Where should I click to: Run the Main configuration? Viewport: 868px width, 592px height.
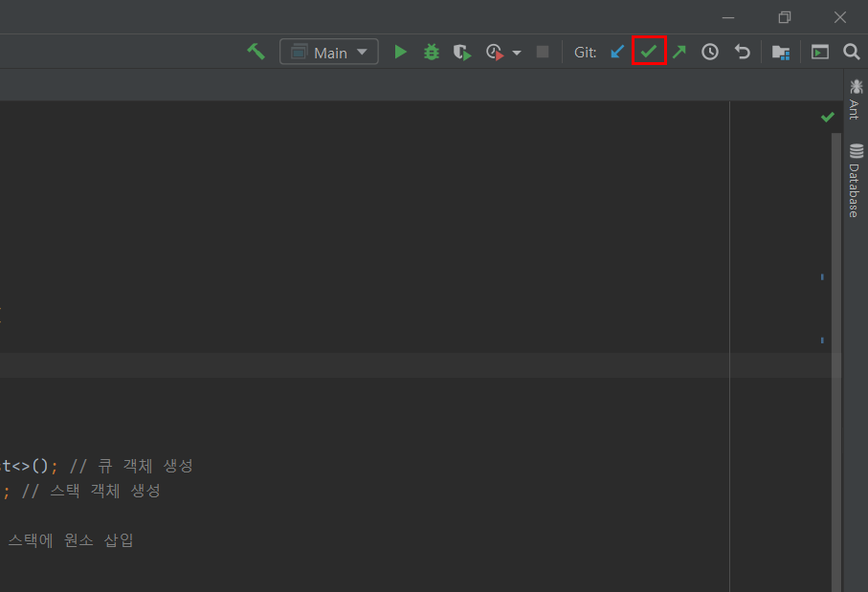400,52
